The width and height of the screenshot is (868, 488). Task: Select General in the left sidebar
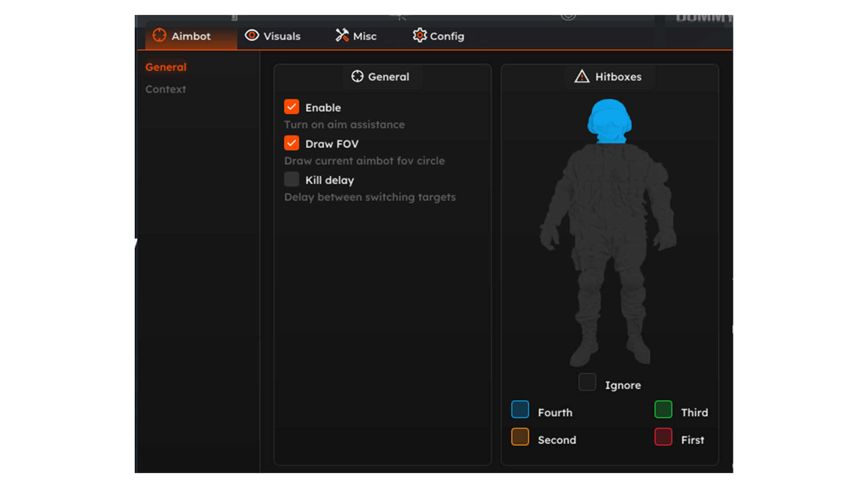165,67
